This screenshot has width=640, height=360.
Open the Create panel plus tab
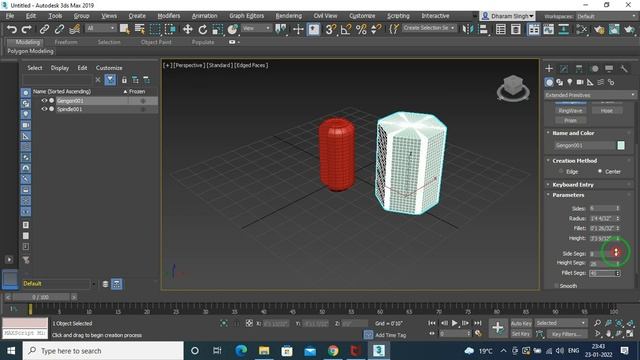[x=549, y=69]
